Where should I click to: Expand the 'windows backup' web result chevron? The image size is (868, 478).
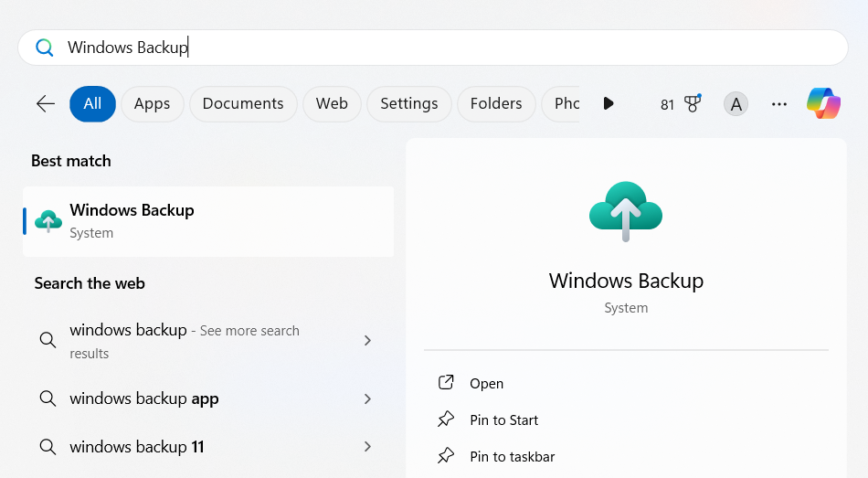[x=367, y=341]
